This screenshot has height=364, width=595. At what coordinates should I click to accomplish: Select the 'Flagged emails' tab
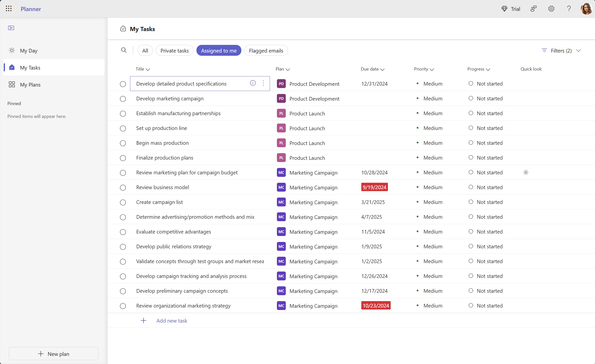[266, 51]
